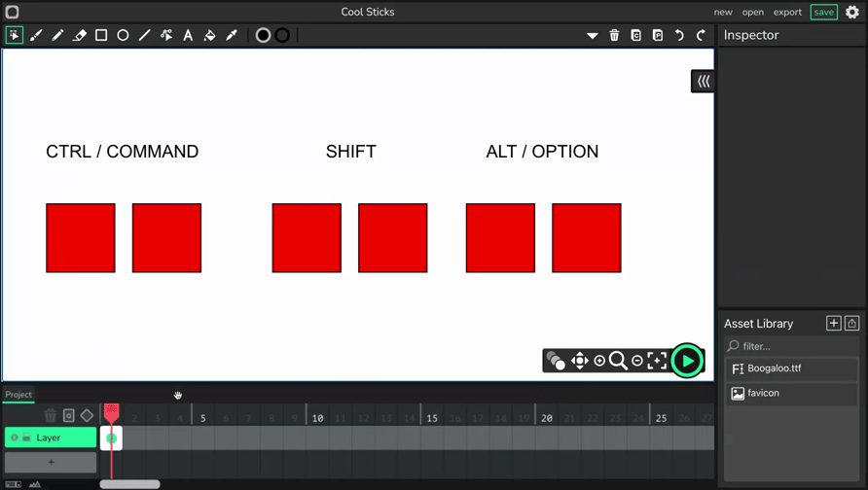This screenshot has height=490, width=868.
Task: Toggle visibility of Layer
Action: point(15,437)
